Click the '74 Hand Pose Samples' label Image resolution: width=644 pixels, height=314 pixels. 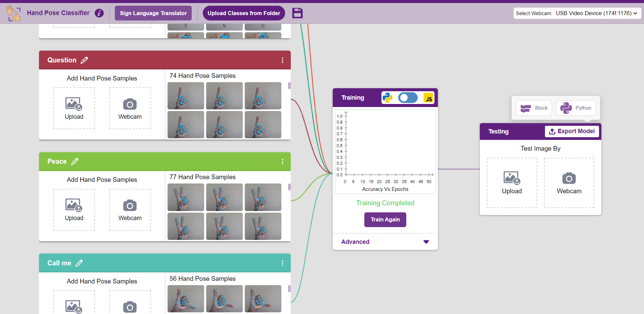pyautogui.click(x=202, y=76)
